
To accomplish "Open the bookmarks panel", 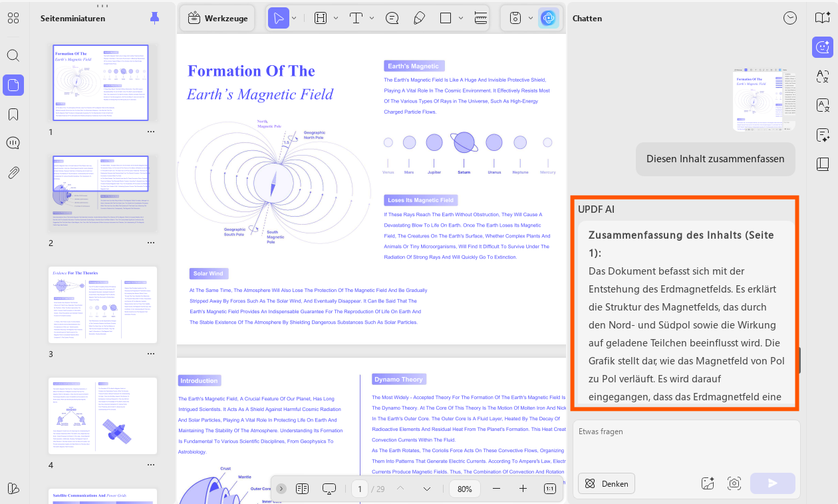I will coord(13,114).
